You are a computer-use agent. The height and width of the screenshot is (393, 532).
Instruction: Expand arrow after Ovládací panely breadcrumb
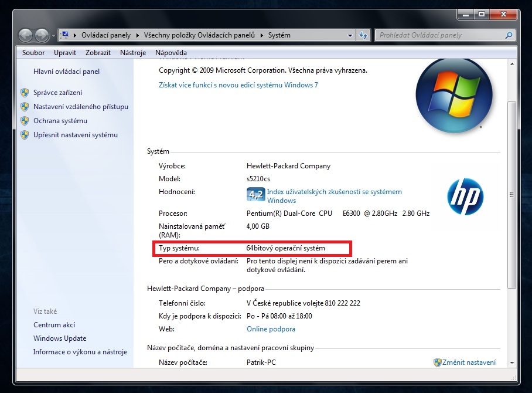pos(138,35)
